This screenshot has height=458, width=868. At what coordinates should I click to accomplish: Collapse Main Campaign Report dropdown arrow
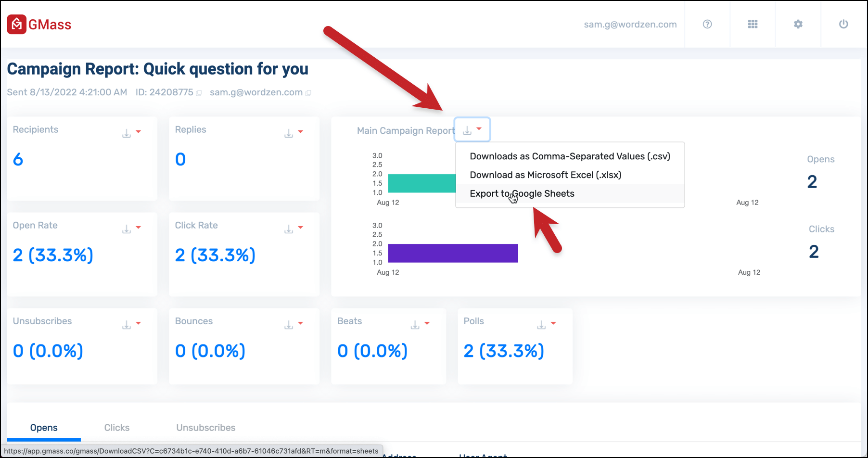[x=479, y=128]
